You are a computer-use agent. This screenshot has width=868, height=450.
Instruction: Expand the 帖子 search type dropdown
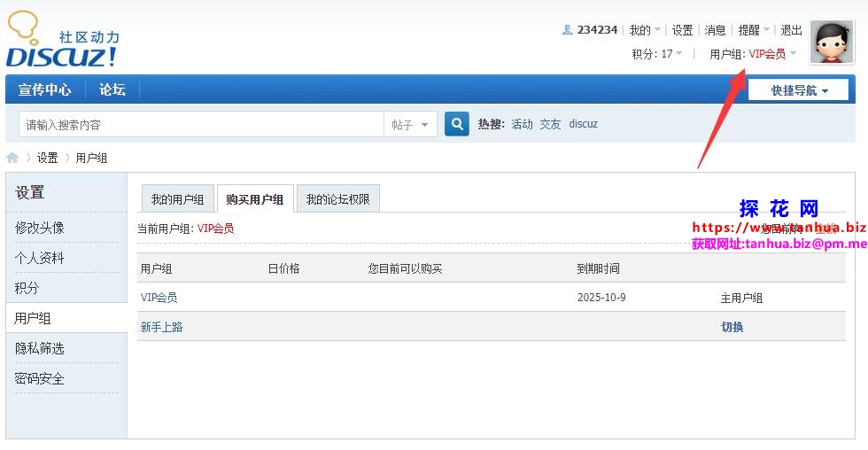coord(410,125)
